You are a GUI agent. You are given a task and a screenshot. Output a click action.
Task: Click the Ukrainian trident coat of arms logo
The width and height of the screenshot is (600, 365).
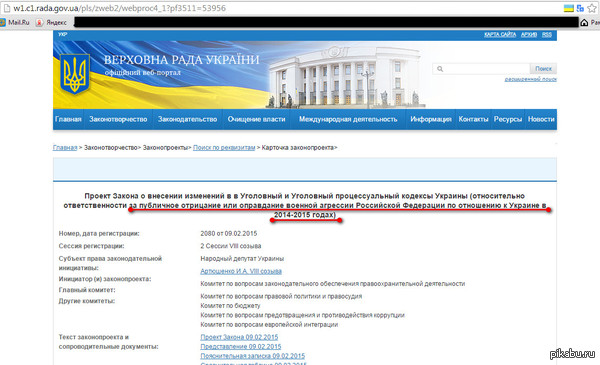tap(75, 74)
